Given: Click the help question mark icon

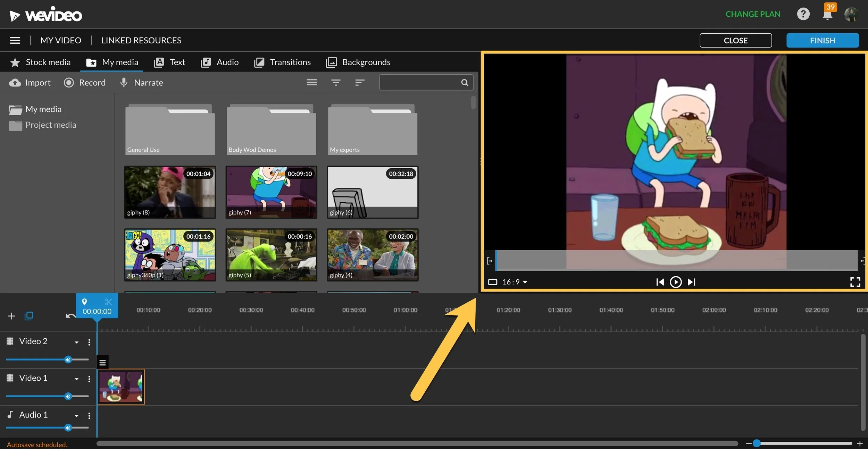Looking at the screenshot, I should [803, 14].
